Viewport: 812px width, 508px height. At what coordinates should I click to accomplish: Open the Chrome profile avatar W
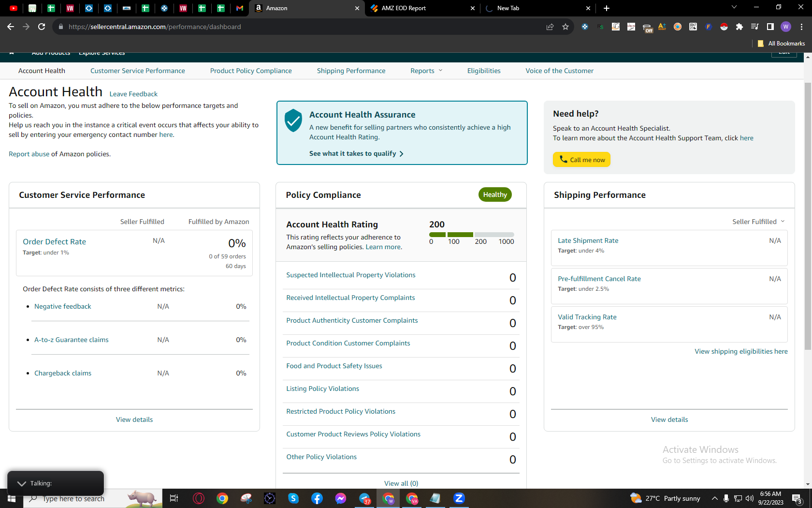pos(786,27)
